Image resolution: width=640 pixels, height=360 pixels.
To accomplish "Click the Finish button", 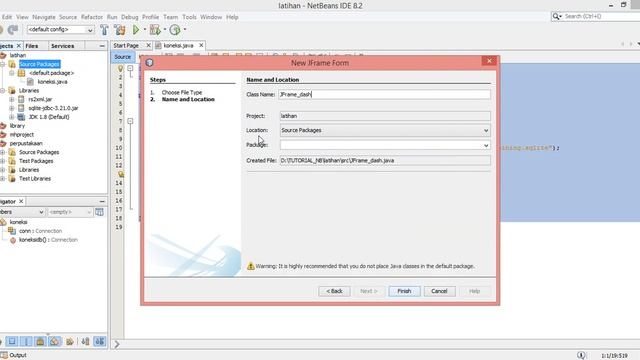I will 404,291.
